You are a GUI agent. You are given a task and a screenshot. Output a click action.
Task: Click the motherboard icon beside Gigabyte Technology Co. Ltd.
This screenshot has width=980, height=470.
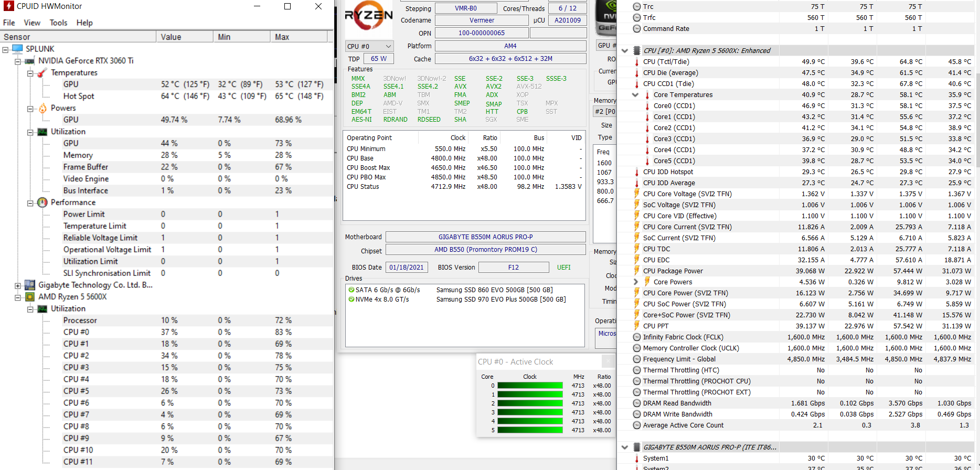[30, 285]
